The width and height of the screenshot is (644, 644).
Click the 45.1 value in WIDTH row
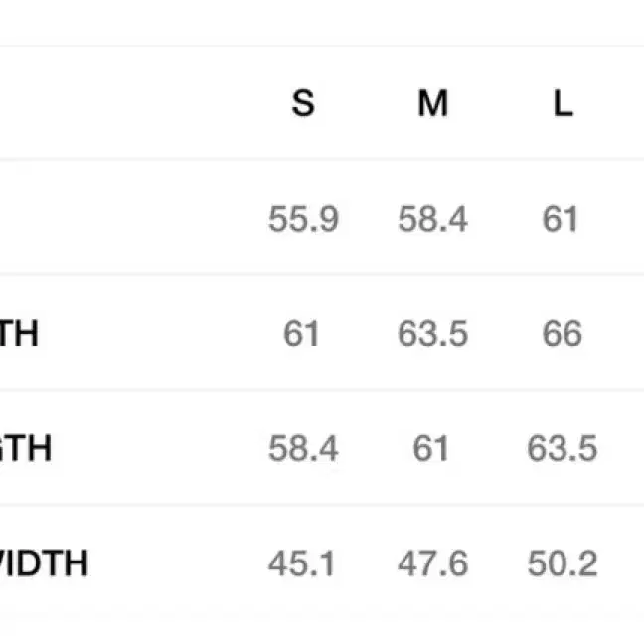tap(301, 563)
